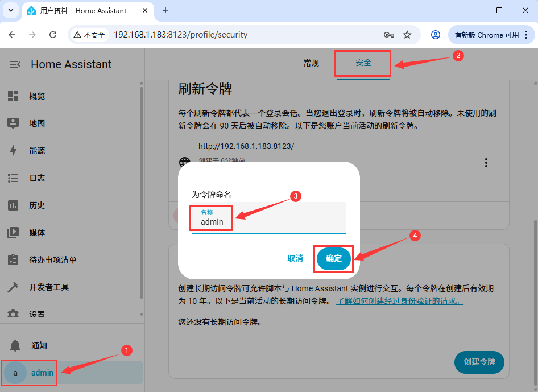Screen dimensions: 538x392
Task: Open the 媒体 media browser icon
Action: point(13,232)
